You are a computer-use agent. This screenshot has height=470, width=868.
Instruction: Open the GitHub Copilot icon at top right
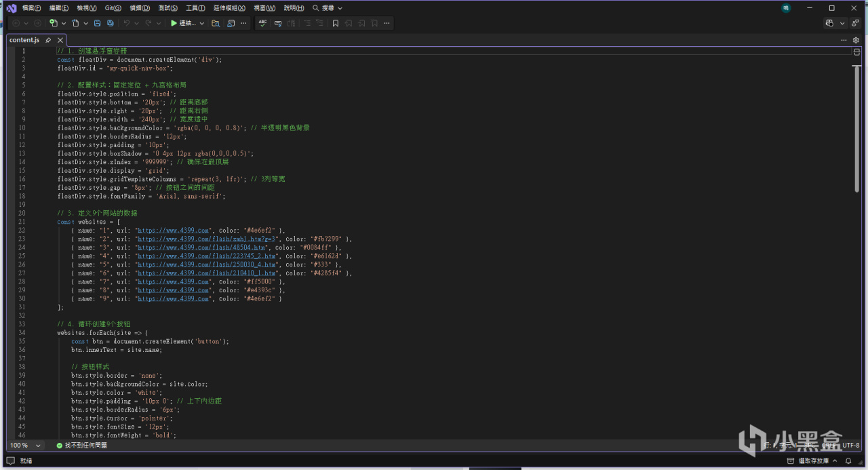(829, 23)
